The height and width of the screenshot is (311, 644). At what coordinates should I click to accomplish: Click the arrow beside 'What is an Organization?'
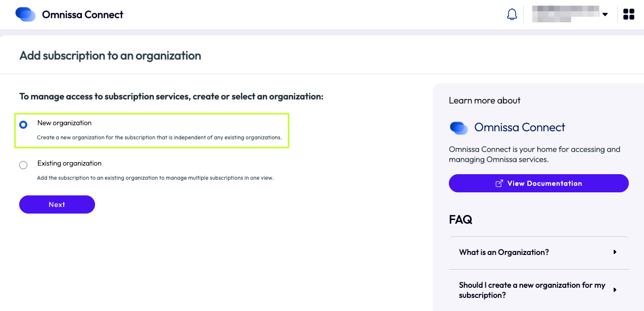point(615,252)
